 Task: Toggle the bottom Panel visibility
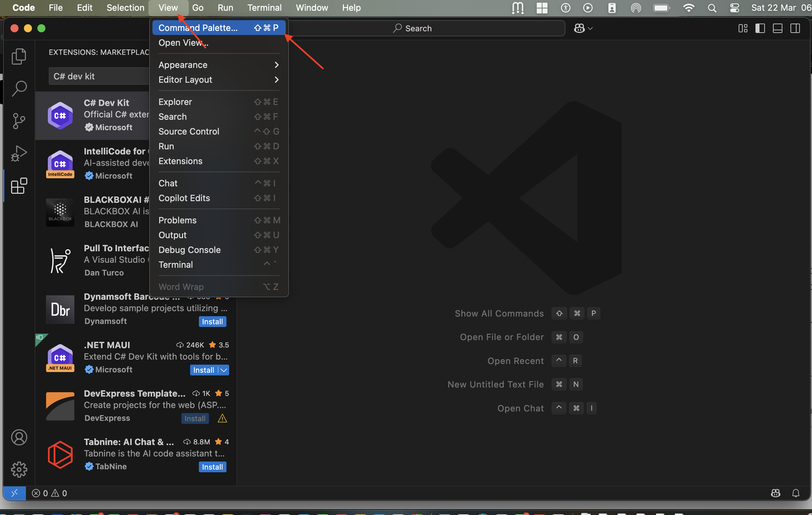(778, 28)
